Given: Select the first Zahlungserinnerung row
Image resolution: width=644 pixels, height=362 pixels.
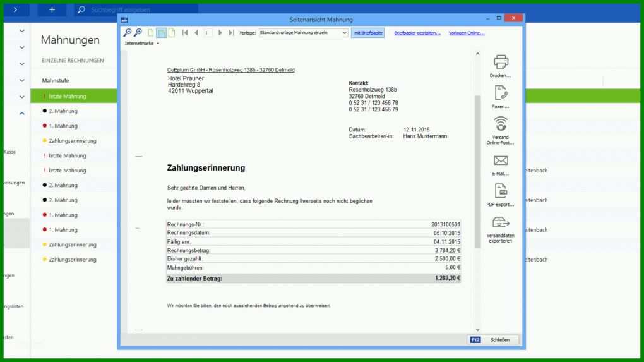Looking at the screenshot, I should 74,140.
